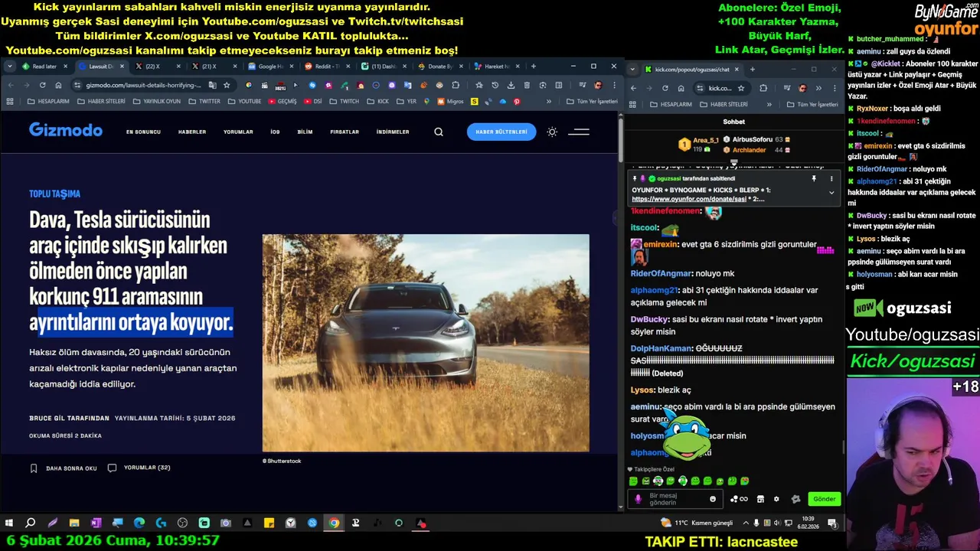The width and height of the screenshot is (980, 551).
Task: Open pinned message three-dot options
Action: (x=831, y=178)
